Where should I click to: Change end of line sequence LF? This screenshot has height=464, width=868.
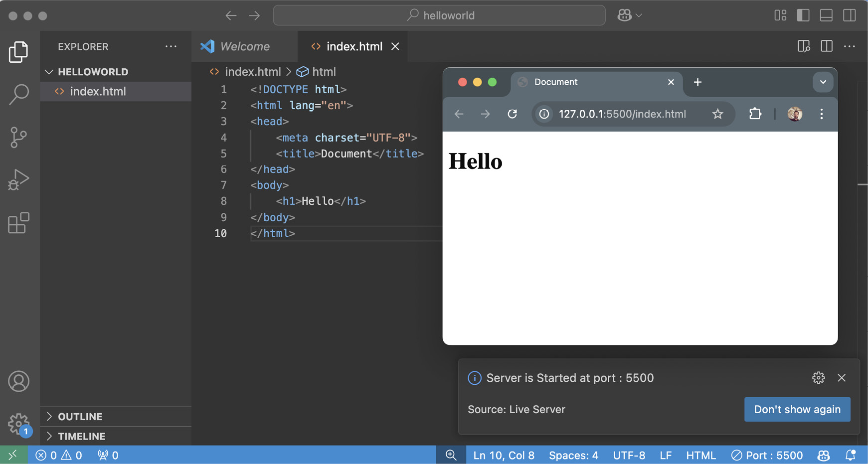click(x=666, y=455)
